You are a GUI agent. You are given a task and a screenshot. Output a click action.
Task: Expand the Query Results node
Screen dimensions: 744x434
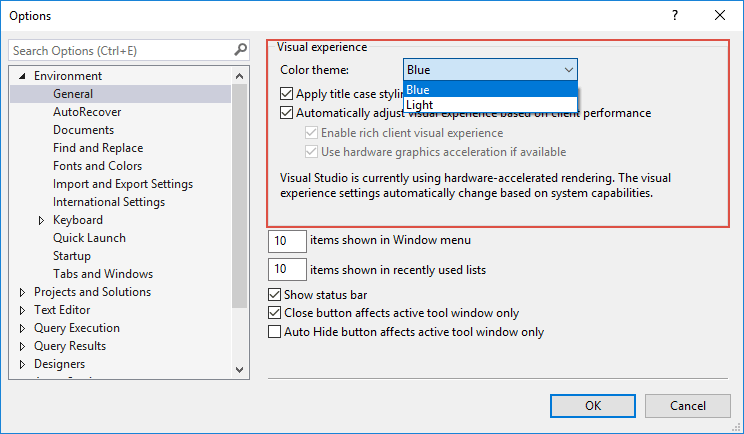[22, 346]
